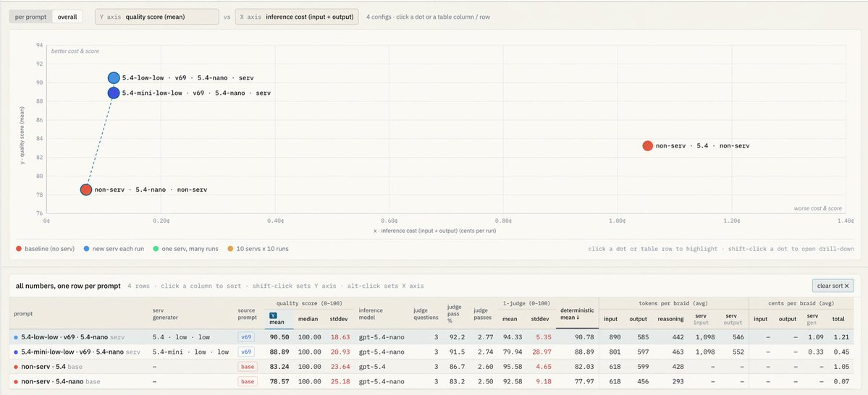The image size is (868, 395).
Task: Click the 'clear sort' button
Action: [x=833, y=286]
